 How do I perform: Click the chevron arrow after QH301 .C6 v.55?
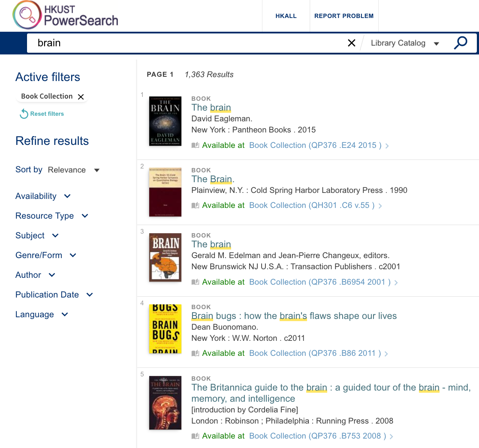380,206
